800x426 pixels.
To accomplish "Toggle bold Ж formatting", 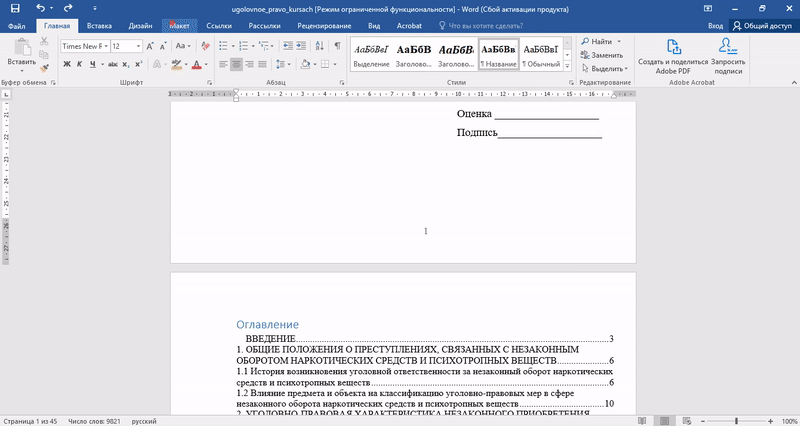I will (67, 65).
